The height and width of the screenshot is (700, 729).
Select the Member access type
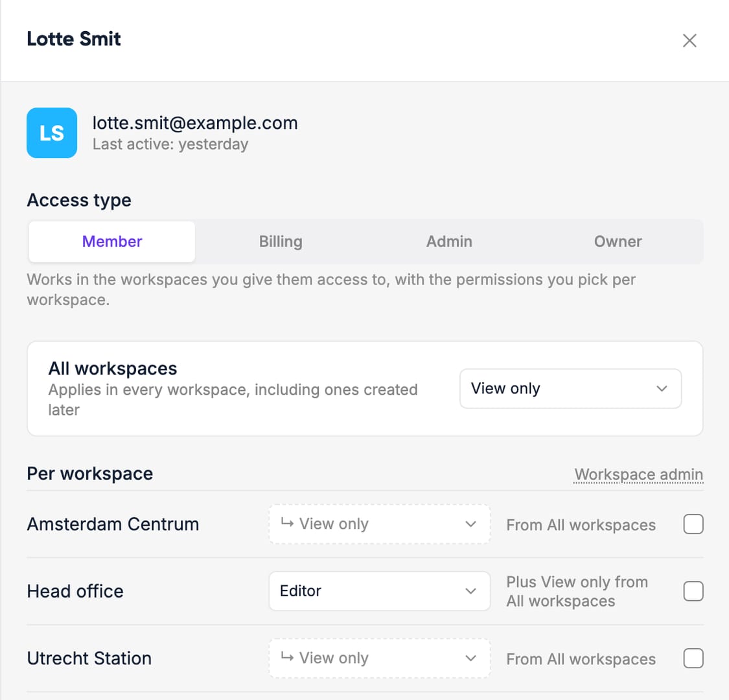point(112,241)
